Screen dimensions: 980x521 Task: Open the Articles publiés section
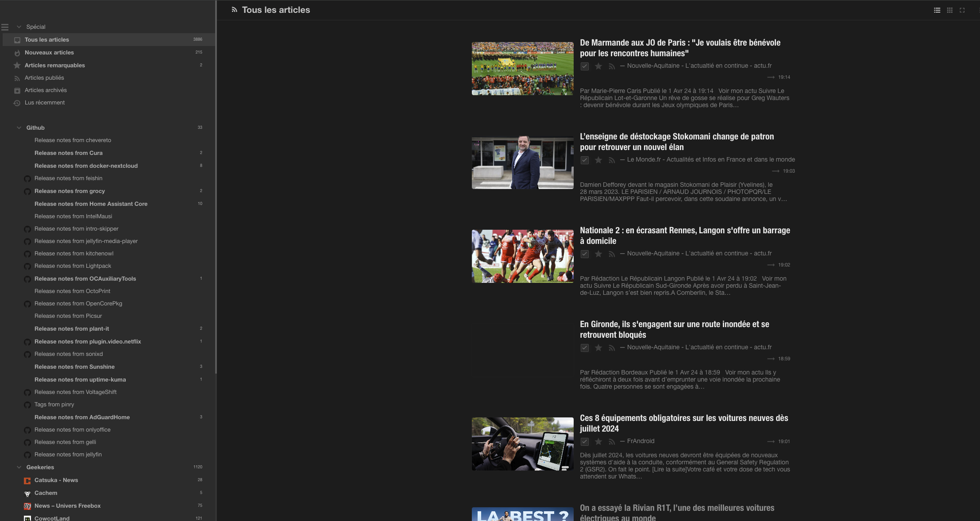(x=44, y=77)
